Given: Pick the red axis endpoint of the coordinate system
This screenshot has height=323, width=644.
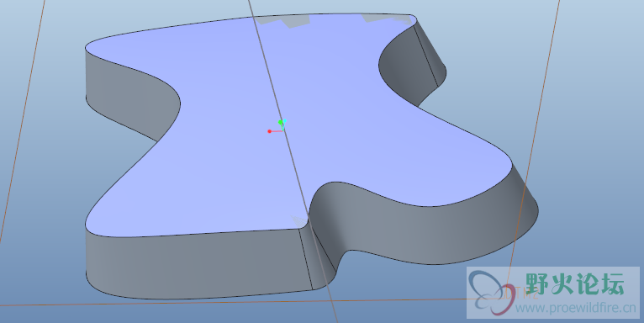Looking at the screenshot, I should (x=269, y=131).
